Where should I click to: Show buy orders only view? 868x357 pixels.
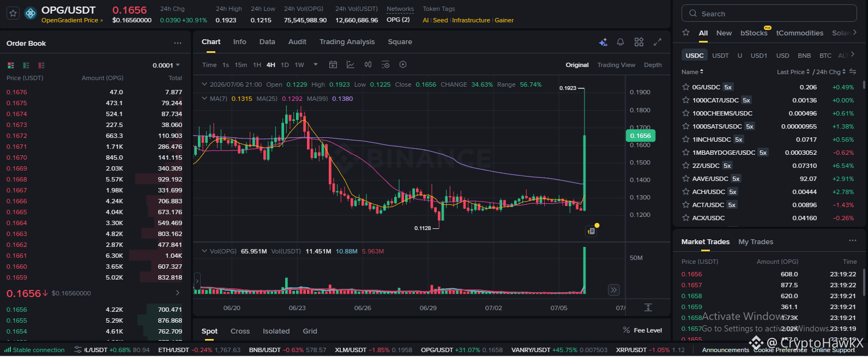pyautogui.click(x=26, y=65)
